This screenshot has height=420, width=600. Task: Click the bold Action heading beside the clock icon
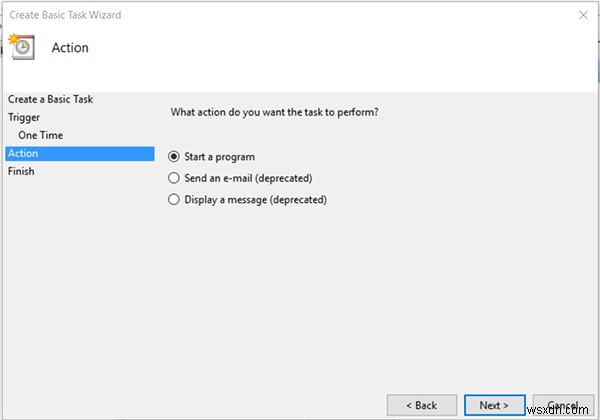[70, 48]
